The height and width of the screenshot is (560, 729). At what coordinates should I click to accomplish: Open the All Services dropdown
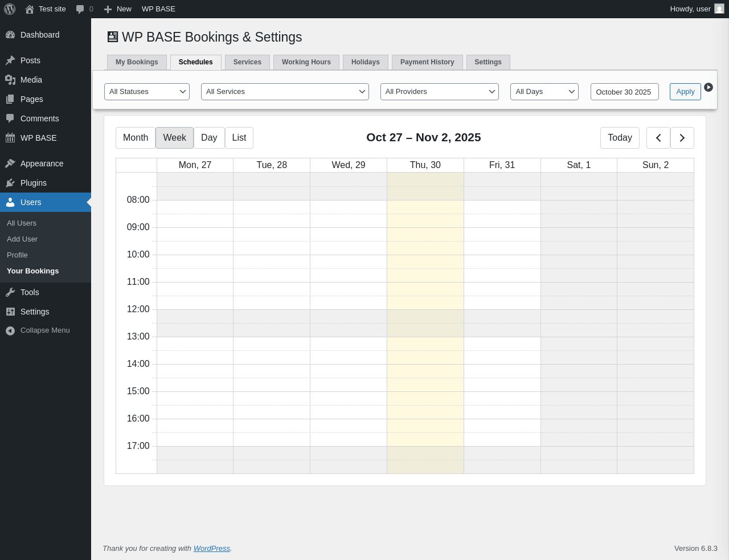pyautogui.click(x=285, y=92)
